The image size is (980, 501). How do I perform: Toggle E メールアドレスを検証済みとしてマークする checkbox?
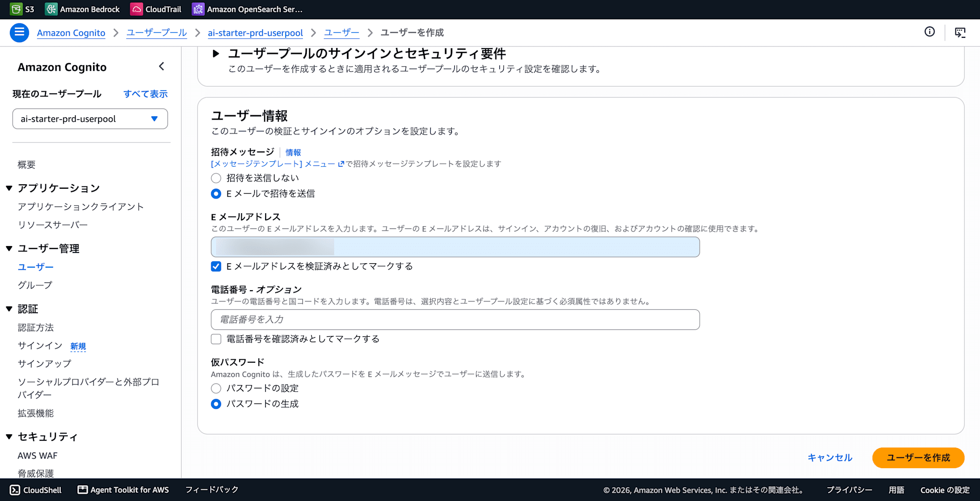click(x=216, y=266)
